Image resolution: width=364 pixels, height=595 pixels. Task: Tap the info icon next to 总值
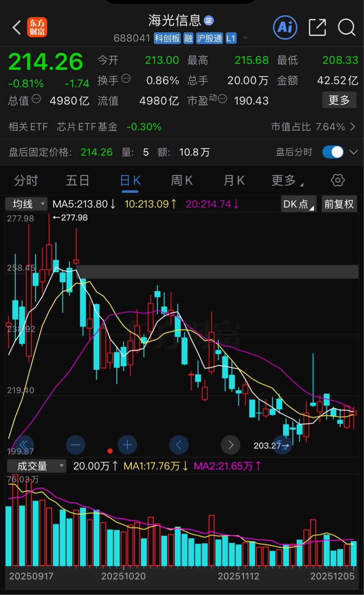(36, 99)
